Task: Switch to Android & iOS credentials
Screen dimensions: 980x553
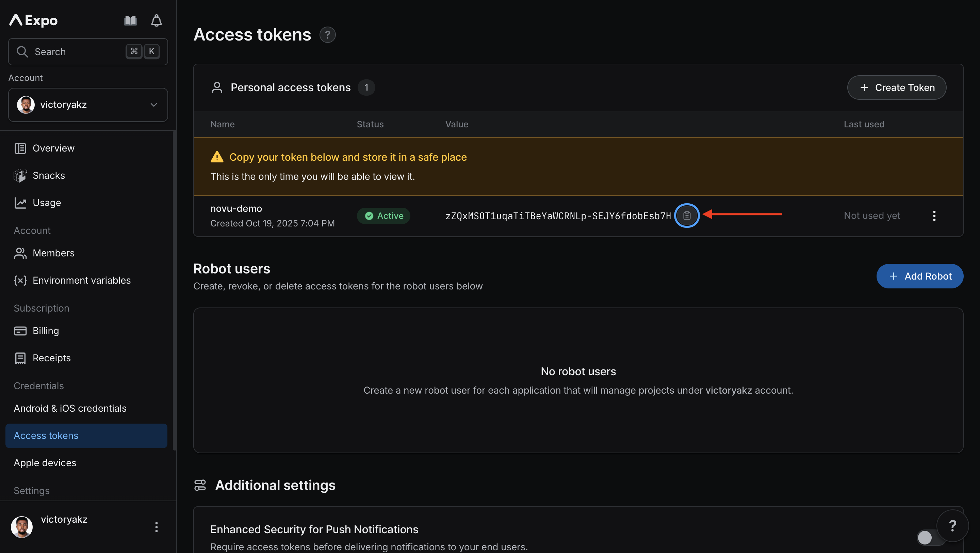Action: (x=70, y=408)
